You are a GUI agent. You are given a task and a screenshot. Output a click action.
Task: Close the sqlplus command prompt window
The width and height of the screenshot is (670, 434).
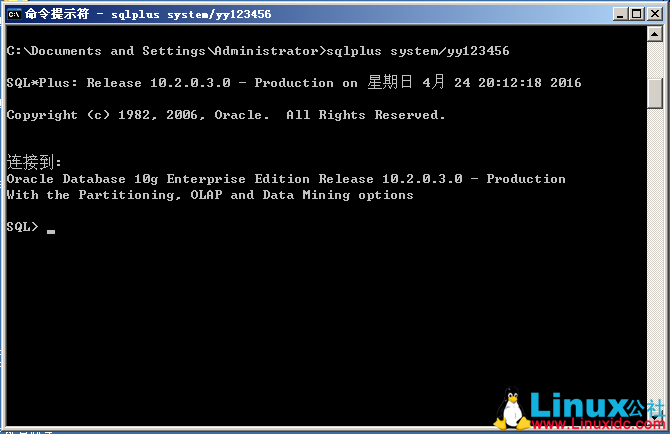tap(655, 14)
